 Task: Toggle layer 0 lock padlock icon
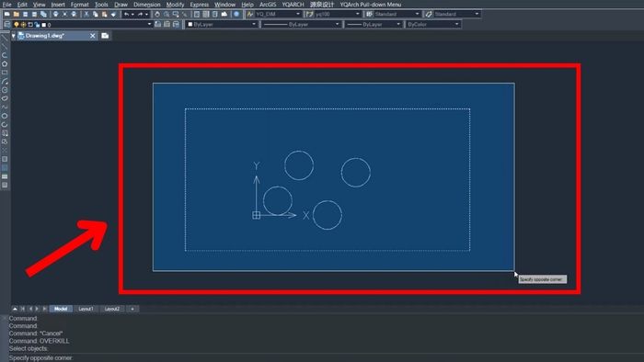click(x=37, y=25)
